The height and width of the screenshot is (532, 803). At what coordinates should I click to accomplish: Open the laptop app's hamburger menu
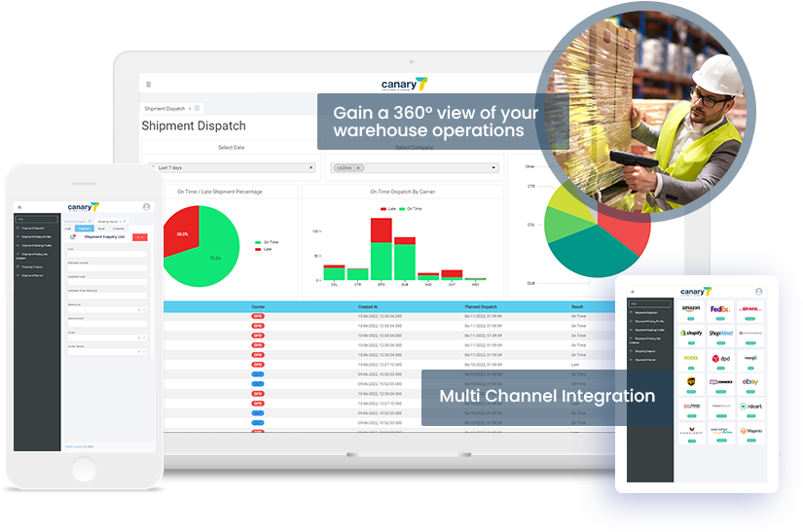pos(149,85)
